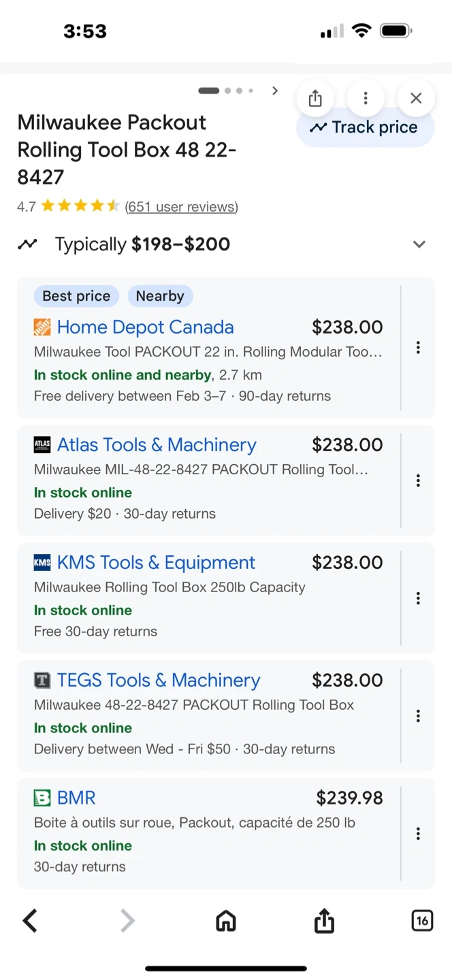Expand the typical price range chevron
The image size is (452, 980).
(x=419, y=244)
